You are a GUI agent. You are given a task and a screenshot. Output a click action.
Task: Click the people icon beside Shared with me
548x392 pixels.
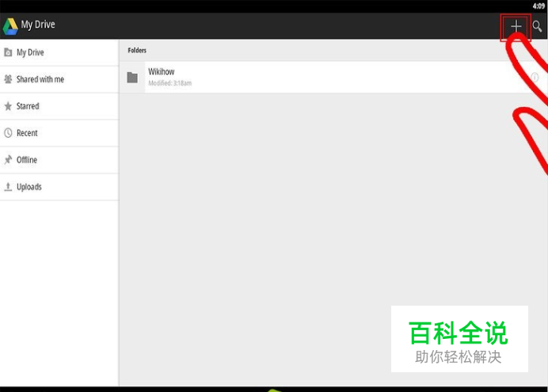[8, 79]
